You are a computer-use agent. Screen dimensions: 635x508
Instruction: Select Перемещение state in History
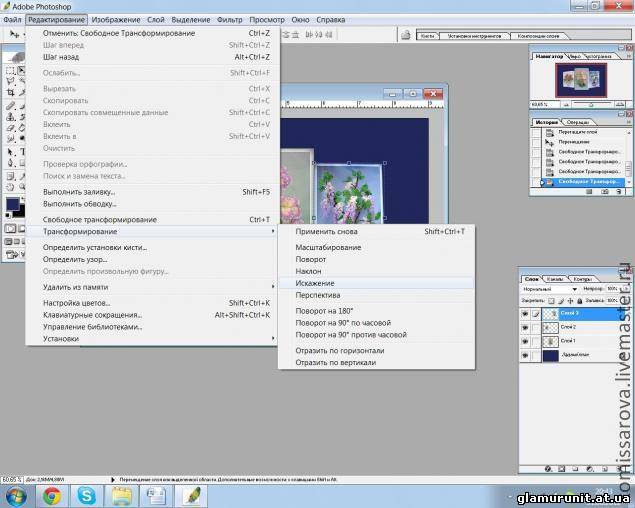584,142
